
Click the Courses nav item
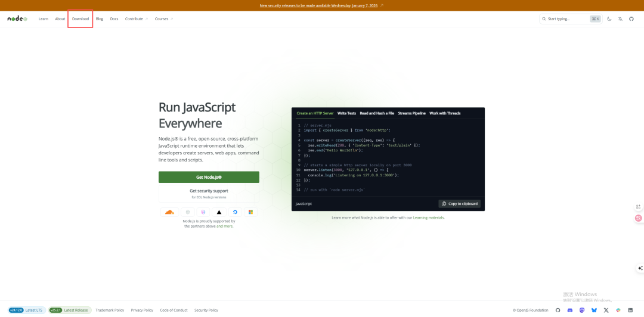pyautogui.click(x=162, y=18)
